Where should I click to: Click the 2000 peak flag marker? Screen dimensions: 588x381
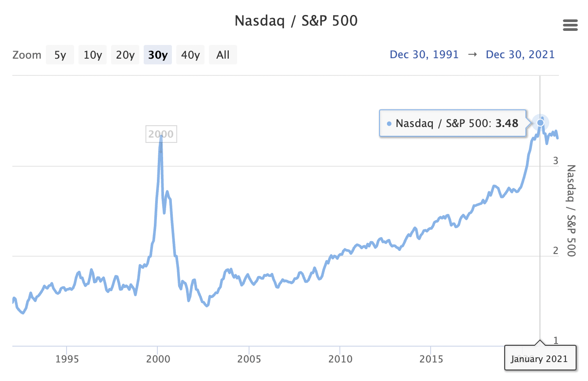(161, 134)
